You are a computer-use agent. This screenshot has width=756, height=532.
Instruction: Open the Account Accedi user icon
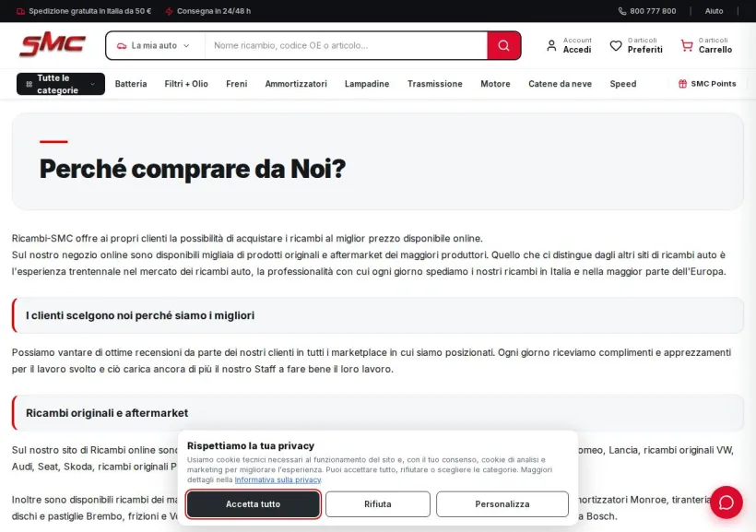pyautogui.click(x=551, y=45)
